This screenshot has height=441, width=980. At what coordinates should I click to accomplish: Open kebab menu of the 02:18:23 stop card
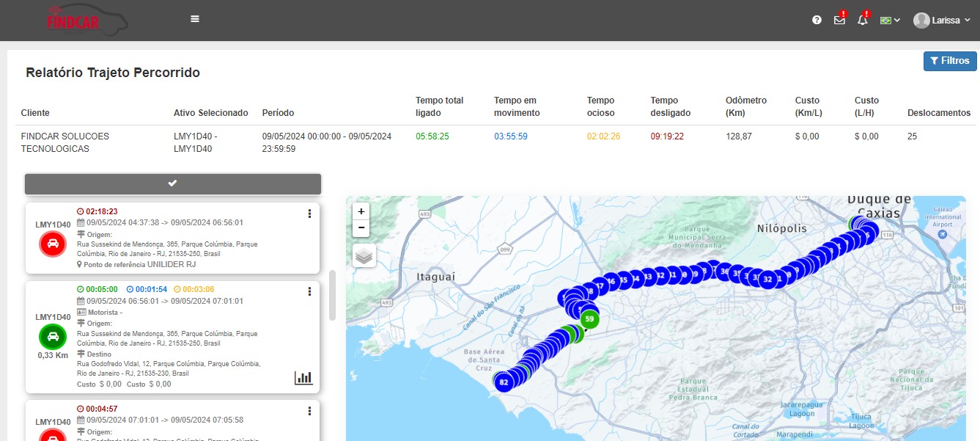coord(309,214)
